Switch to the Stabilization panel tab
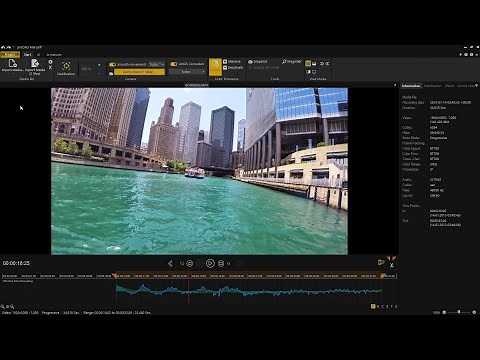The width and height of the screenshot is (480, 360). 433,86
